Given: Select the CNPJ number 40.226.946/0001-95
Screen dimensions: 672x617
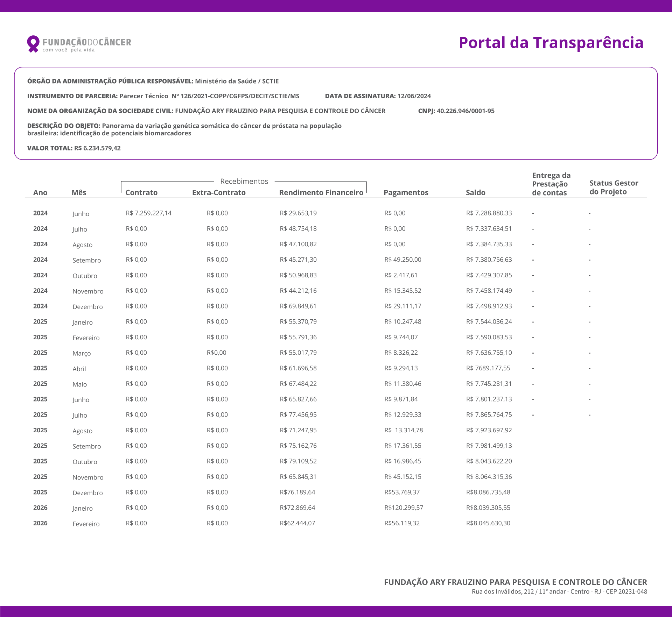Looking at the screenshot, I should [x=465, y=111].
